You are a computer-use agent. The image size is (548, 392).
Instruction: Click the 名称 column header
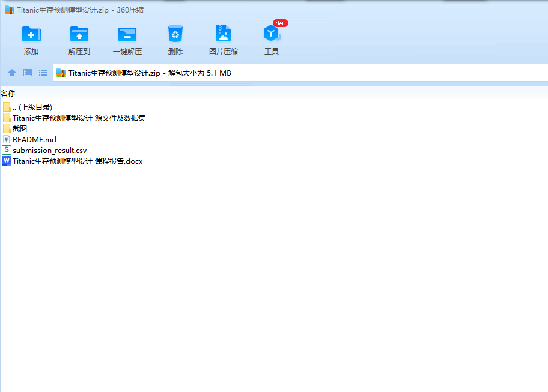(x=8, y=93)
